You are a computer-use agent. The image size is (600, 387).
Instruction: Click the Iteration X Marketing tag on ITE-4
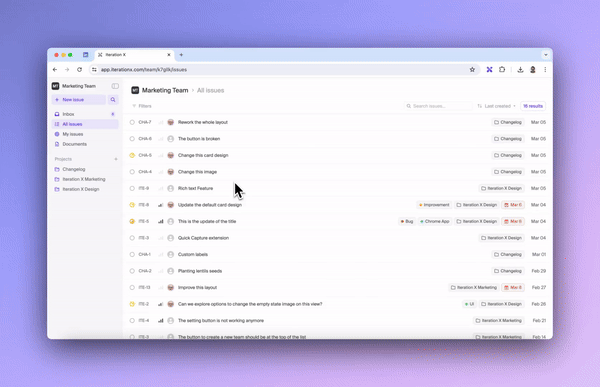pyautogui.click(x=499, y=320)
